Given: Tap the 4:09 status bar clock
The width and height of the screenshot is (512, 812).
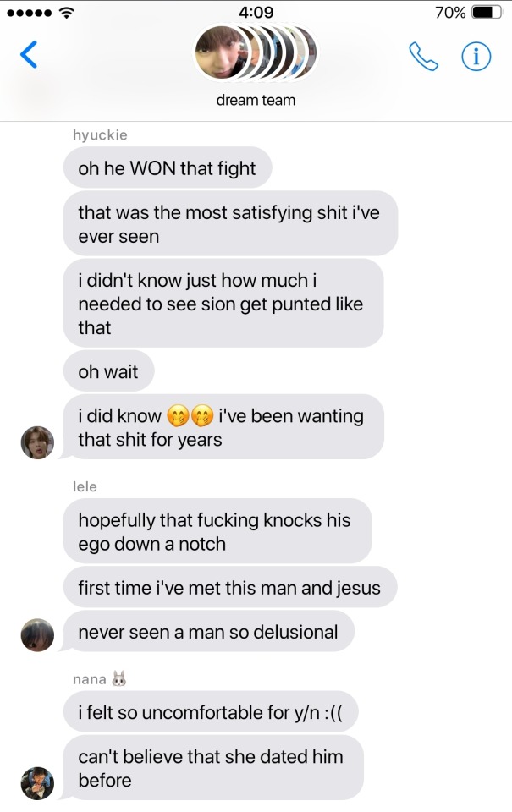Looking at the screenshot, I should click(x=256, y=12).
